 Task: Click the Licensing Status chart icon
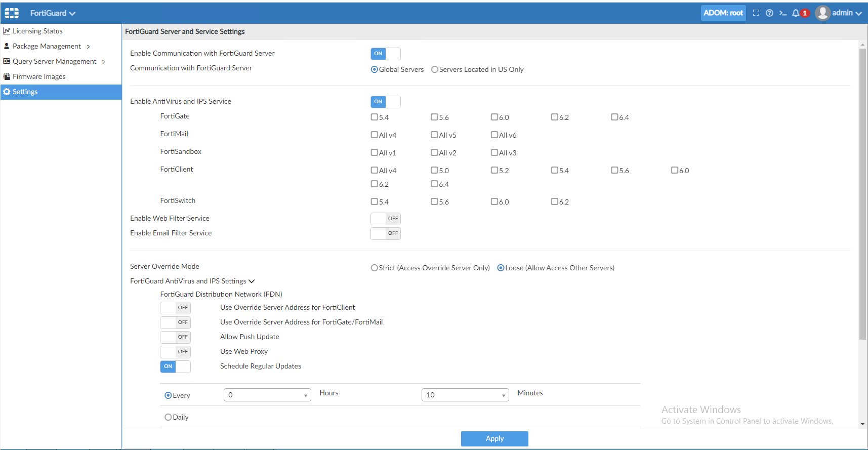(x=7, y=31)
